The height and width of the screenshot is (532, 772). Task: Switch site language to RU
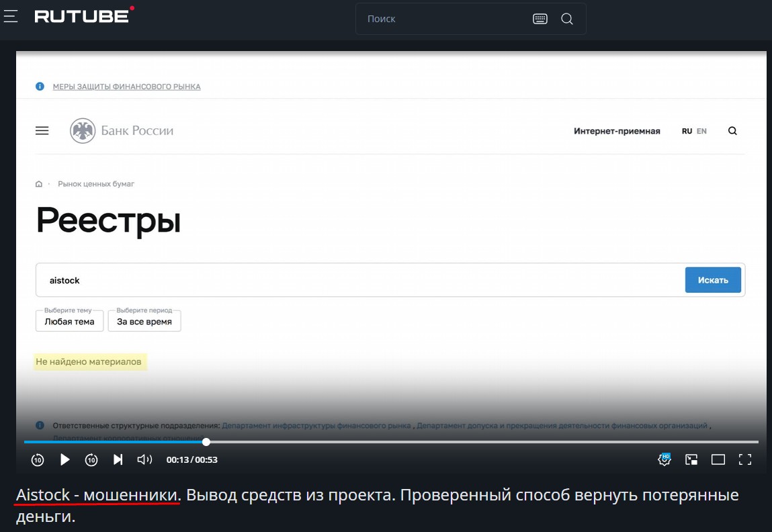pos(687,131)
